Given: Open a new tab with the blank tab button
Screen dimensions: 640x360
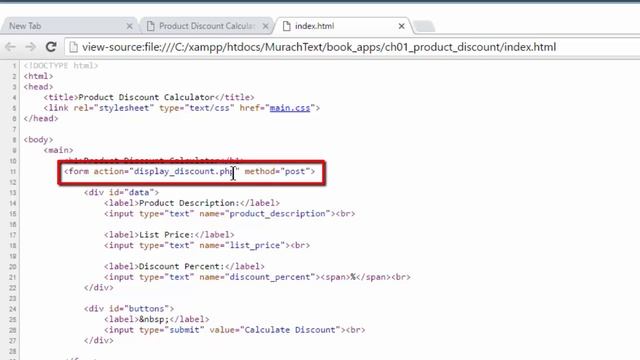Looking at the screenshot, I should pos(424,26).
